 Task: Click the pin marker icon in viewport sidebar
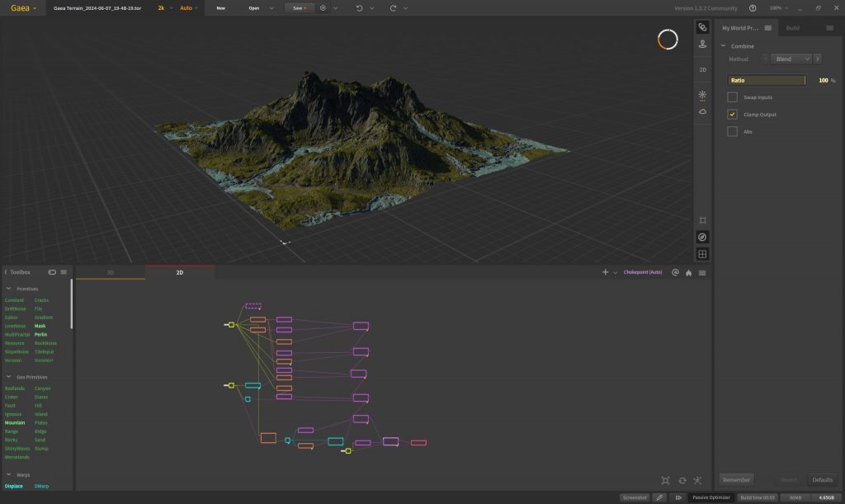[702, 45]
